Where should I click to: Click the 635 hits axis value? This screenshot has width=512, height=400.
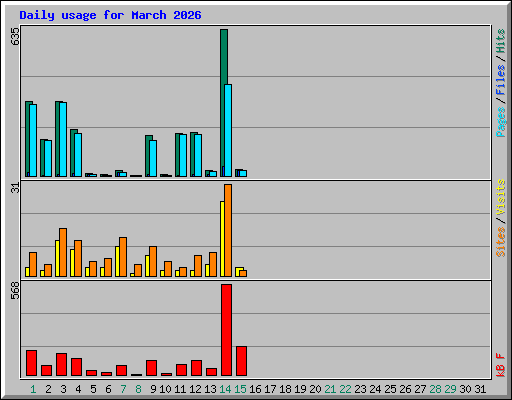click(15, 37)
